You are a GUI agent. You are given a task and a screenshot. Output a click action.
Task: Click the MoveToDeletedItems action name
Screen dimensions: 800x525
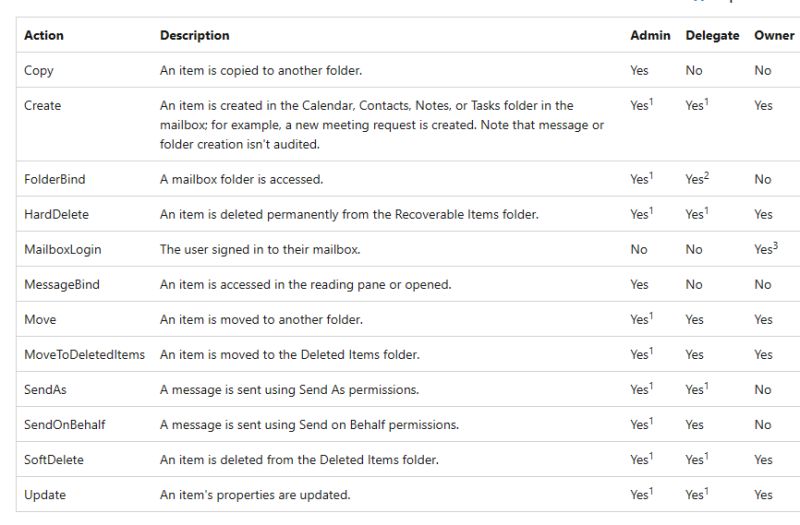point(84,355)
